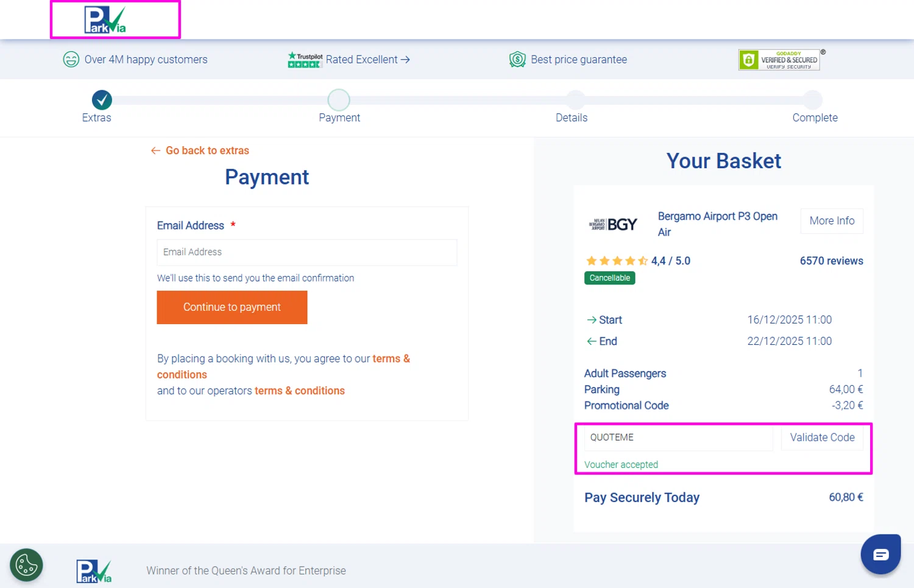Click the BGY airport logo
The image size is (914, 588).
pos(613,224)
